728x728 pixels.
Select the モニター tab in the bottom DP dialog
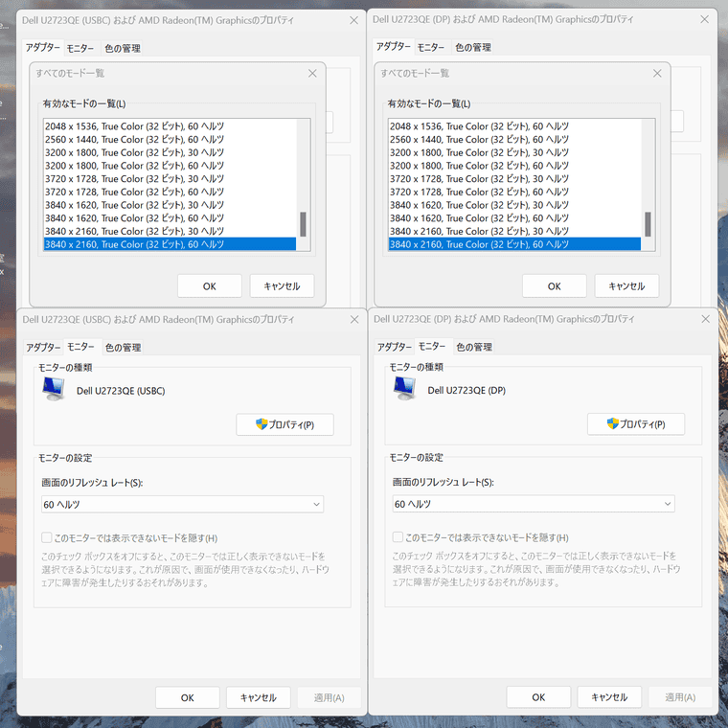pyautogui.click(x=432, y=347)
